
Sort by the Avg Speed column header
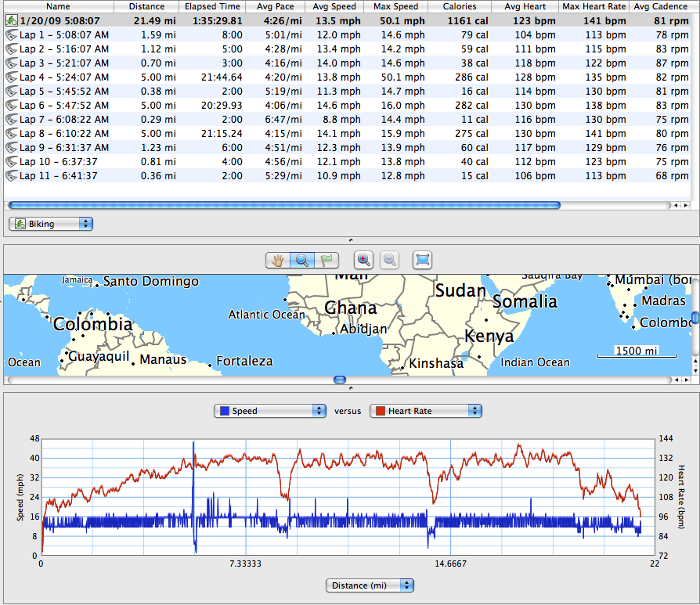334,6
